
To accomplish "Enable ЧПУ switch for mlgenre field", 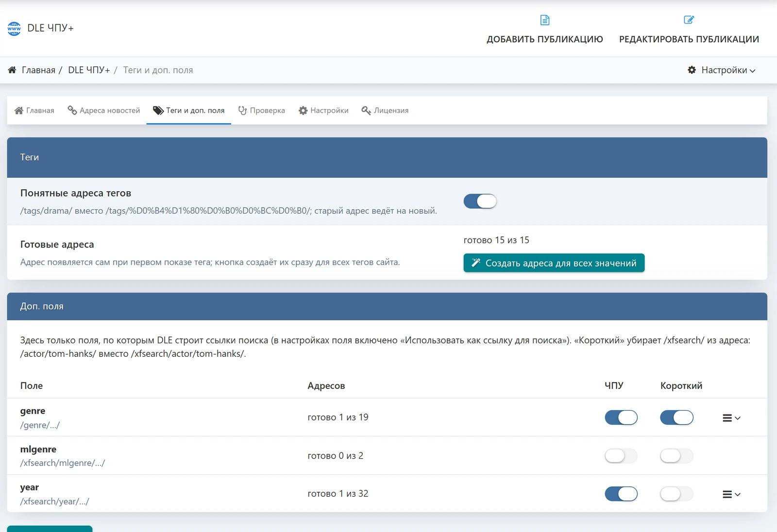I will coord(621,456).
